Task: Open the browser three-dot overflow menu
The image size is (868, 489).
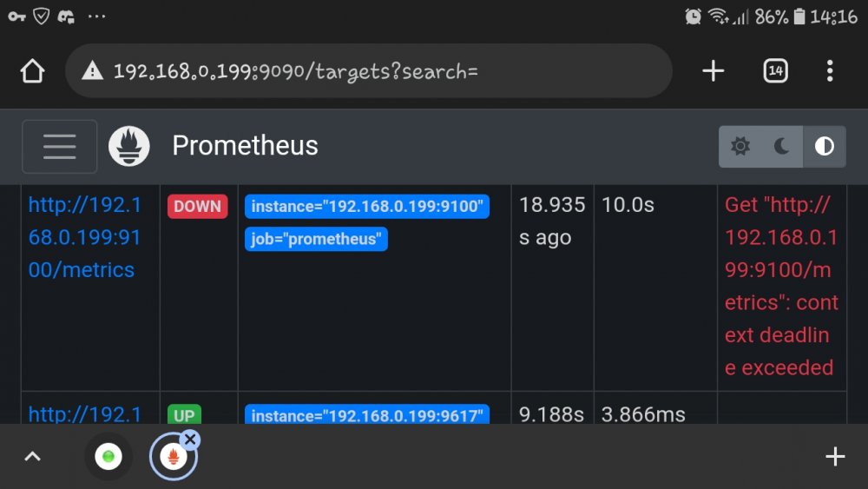Action: pyautogui.click(x=829, y=71)
